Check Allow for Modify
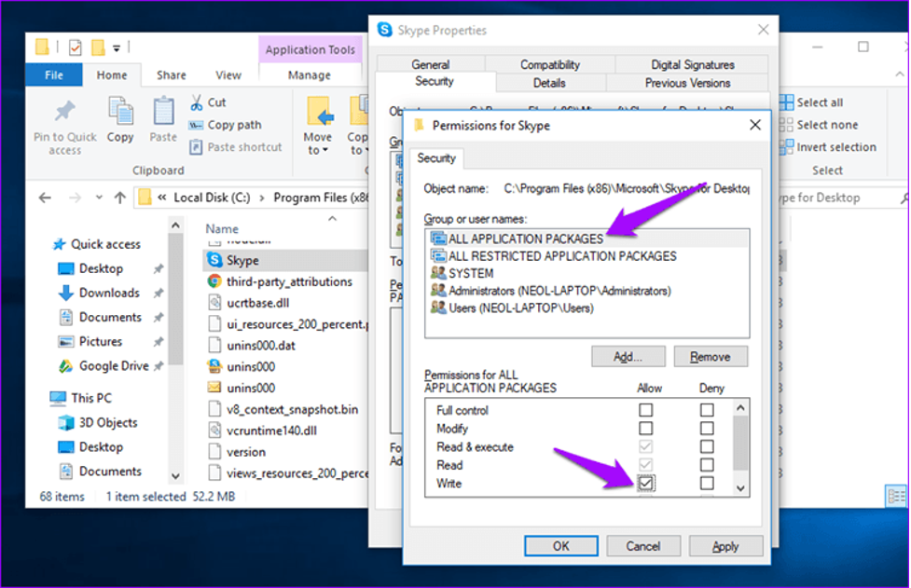911x588 pixels. 645,429
